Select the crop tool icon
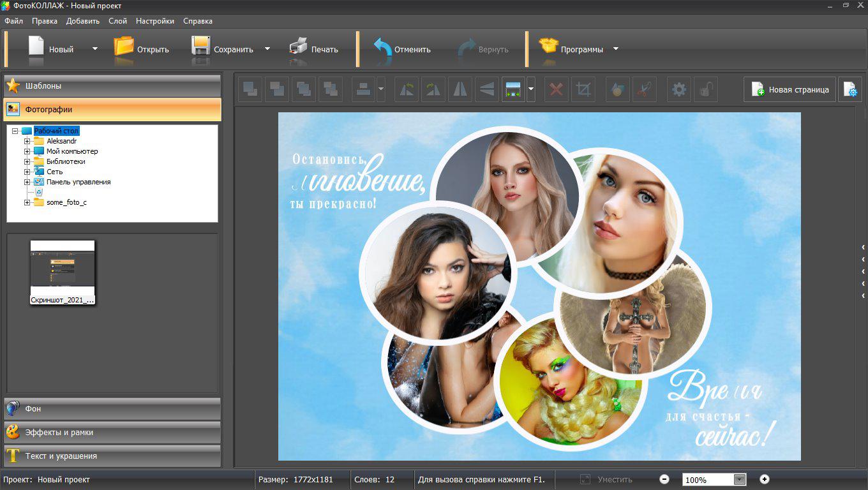The width and height of the screenshot is (868, 490). [x=583, y=90]
